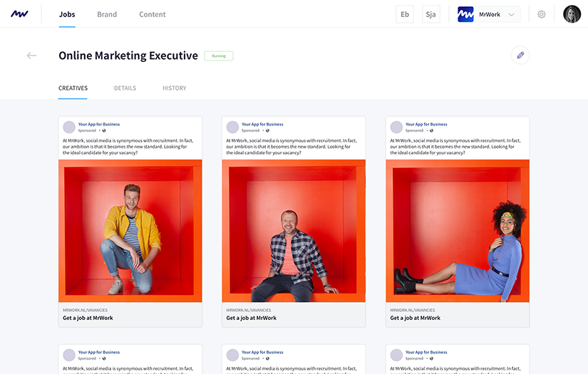Click Your App for Business on blue-dress card
The image size is (588, 374).
pos(426,124)
